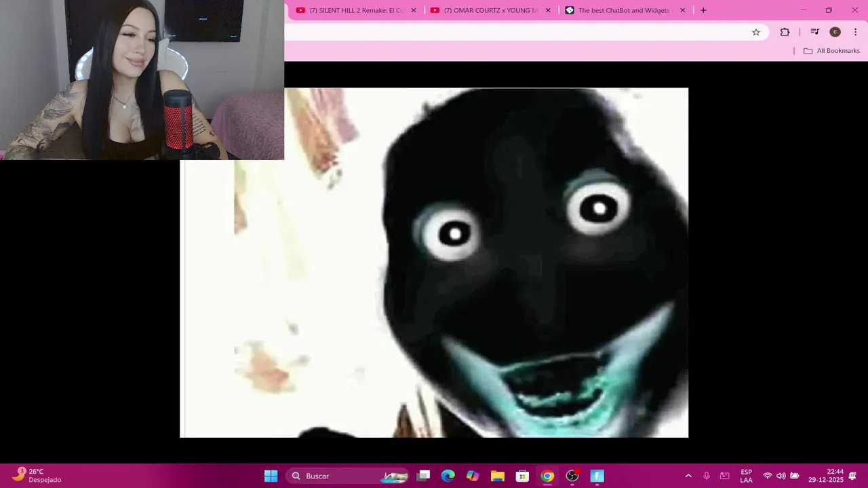Click the creepy smiling face image
The image size is (868, 488).
point(434,263)
